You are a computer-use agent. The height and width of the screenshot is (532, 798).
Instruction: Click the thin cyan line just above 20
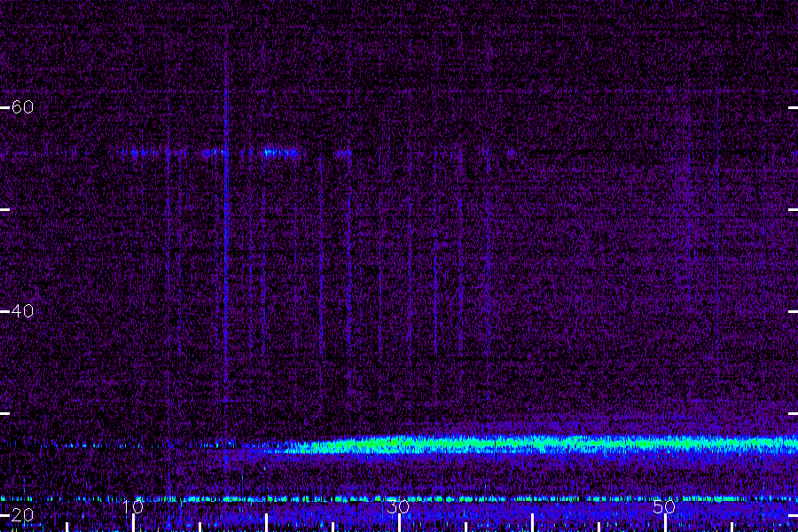[399, 499]
